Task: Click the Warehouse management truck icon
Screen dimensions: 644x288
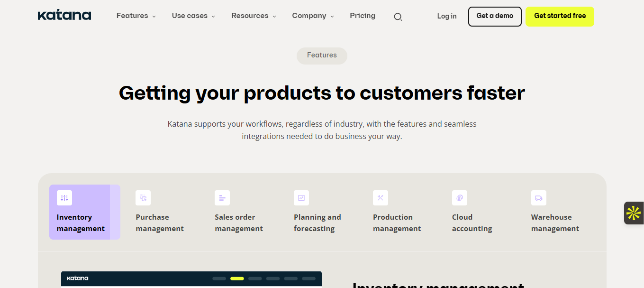Action: point(539,198)
